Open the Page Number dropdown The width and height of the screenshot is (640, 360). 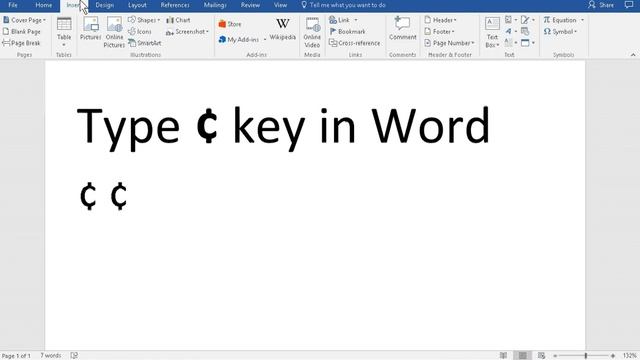tap(449, 43)
